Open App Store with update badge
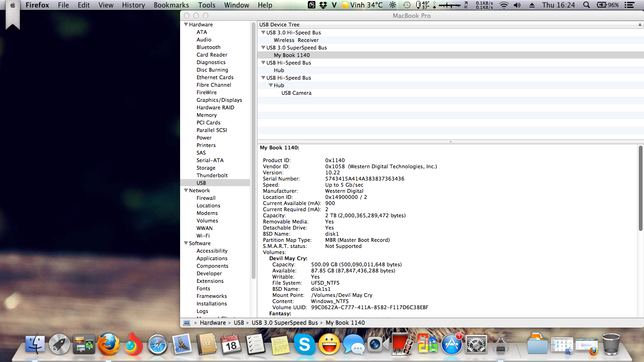This screenshot has width=644, height=362. pyautogui.click(x=452, y=345)
